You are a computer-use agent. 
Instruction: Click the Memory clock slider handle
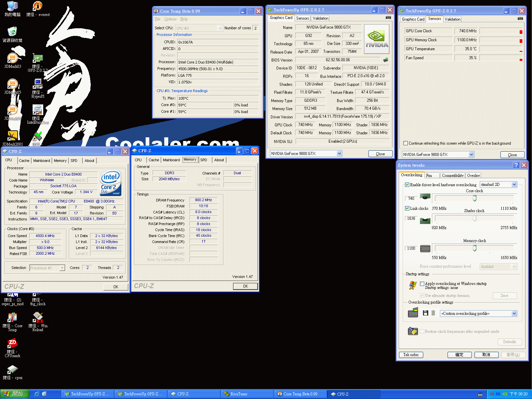pyautogui.click(x=474, y=248)
